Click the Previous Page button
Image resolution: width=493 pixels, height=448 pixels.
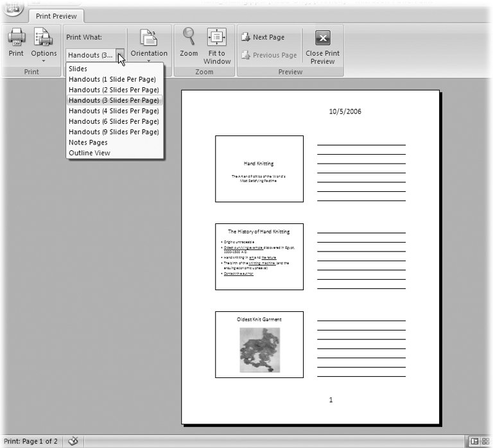coord(269,55)
